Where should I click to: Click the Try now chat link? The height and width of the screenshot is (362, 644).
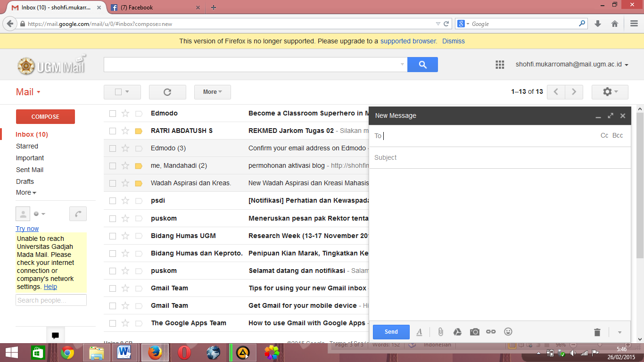[27, 229]
